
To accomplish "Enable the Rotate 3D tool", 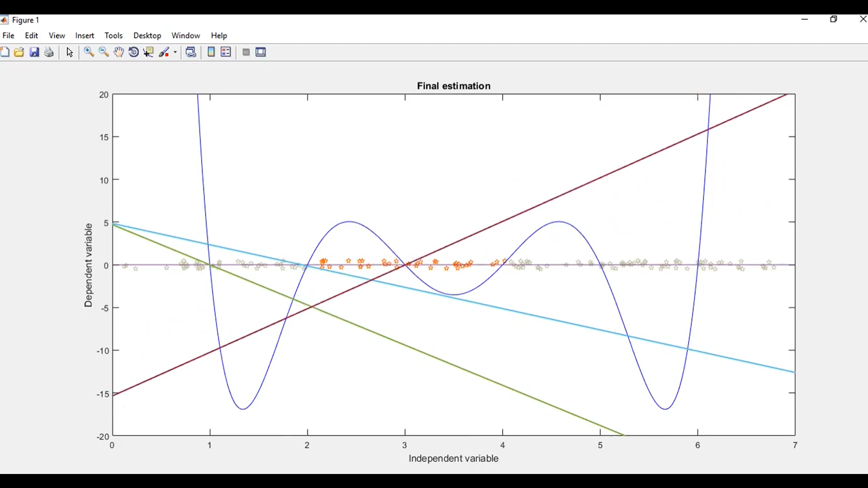I will coord(134,52).
